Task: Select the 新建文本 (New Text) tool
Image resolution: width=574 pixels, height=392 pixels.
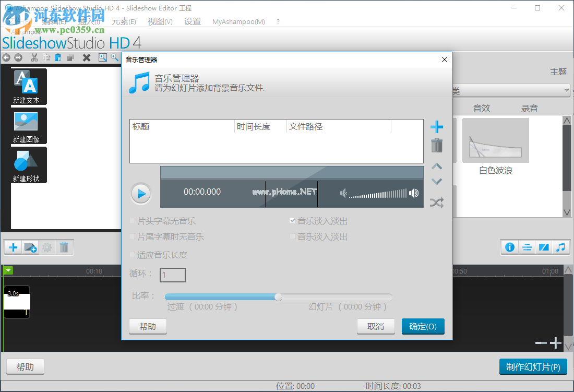Action: coord(27,87)
